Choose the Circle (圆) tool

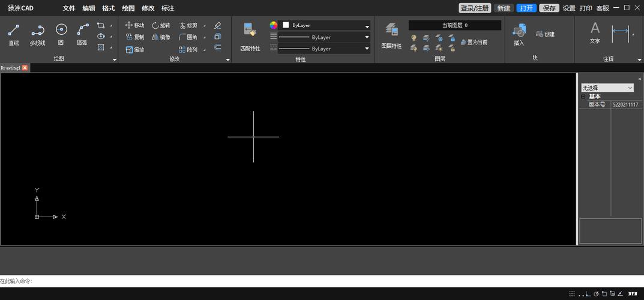click(61, 34)
